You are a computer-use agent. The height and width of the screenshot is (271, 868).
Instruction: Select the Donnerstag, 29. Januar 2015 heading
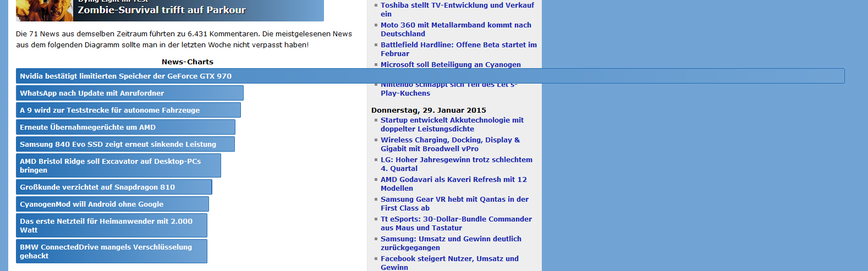428,110
